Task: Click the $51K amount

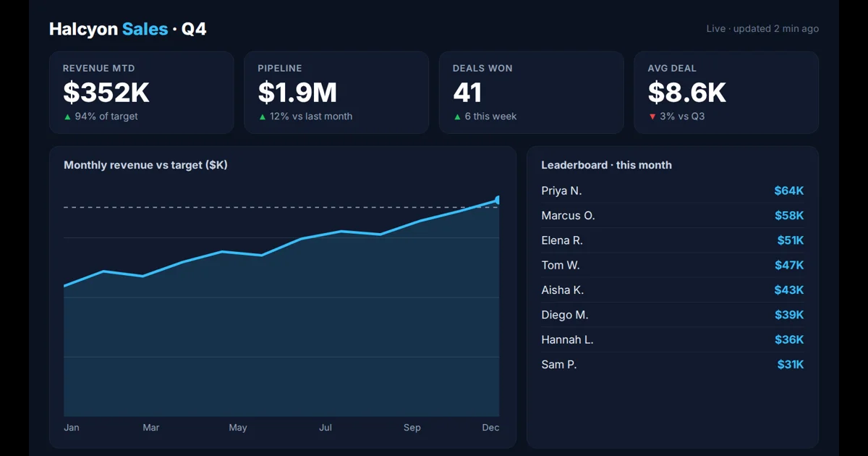Action: 791,240
